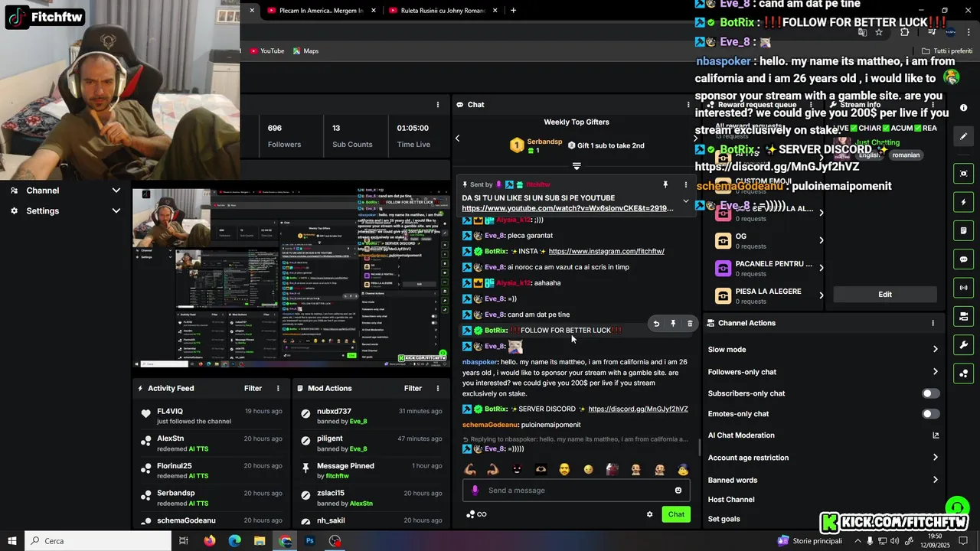Screen dimensions: 980x551
Task: Click pencil edit icon in right sidebar
Action: [964, 136]
